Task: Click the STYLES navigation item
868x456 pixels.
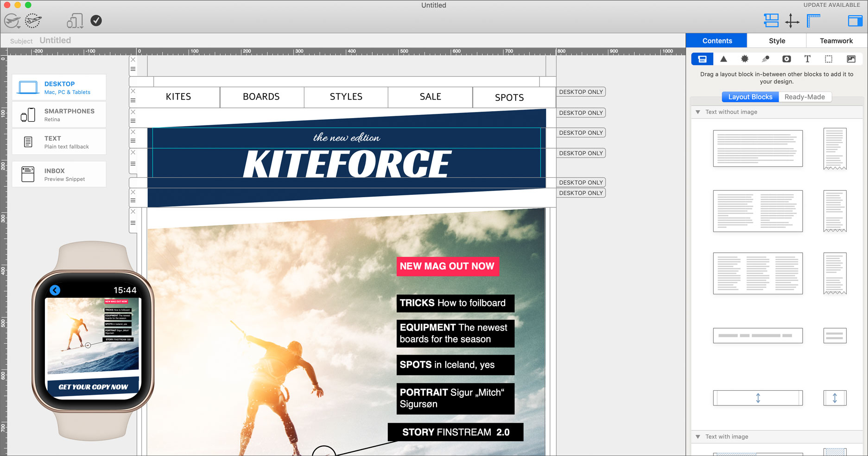Action: tap(346, 97)
